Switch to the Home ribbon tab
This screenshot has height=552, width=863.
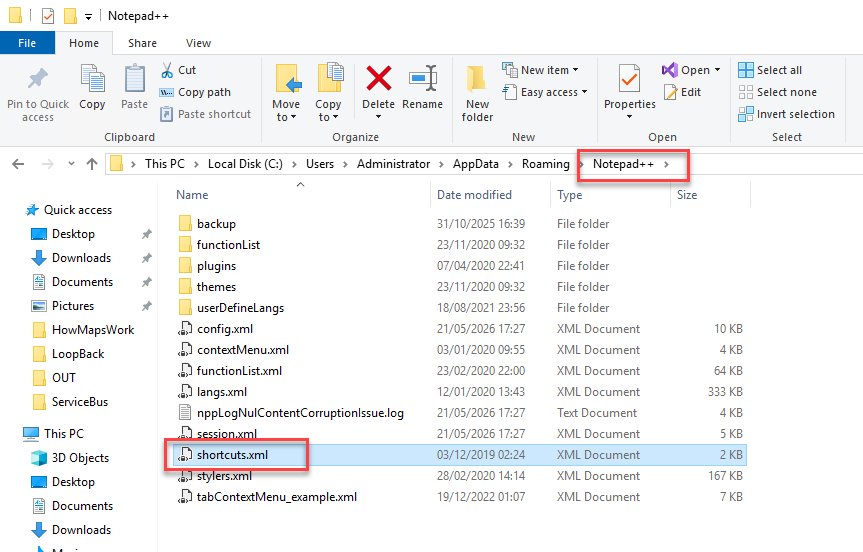(x=84, y=43)
